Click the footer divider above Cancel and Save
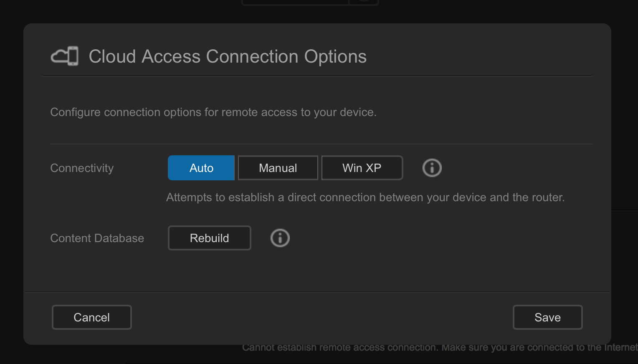This screenshot has width=638, height=364. 317,292
